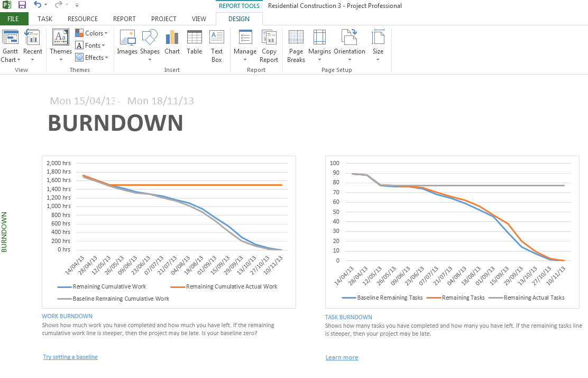Click the Shapes icon

(x=150, y=38)
